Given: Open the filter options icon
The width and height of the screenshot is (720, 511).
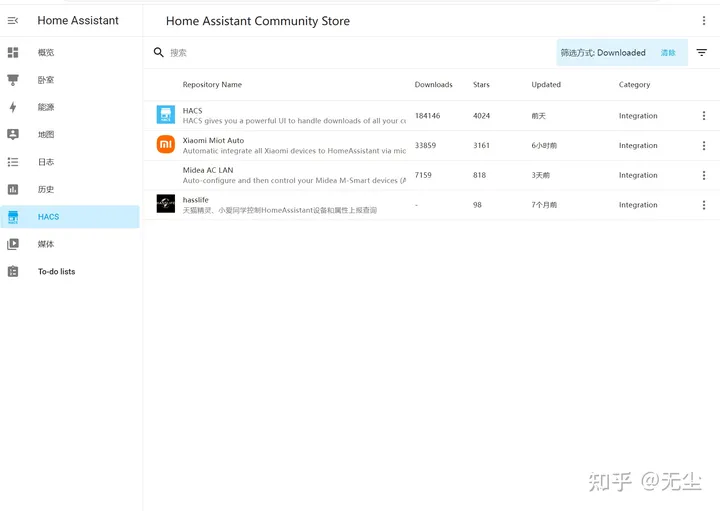Looking at the screenshot, I should tap(701, 53).
